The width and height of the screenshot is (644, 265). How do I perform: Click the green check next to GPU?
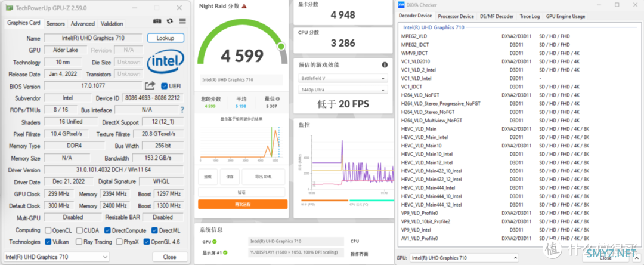point(215,242)
